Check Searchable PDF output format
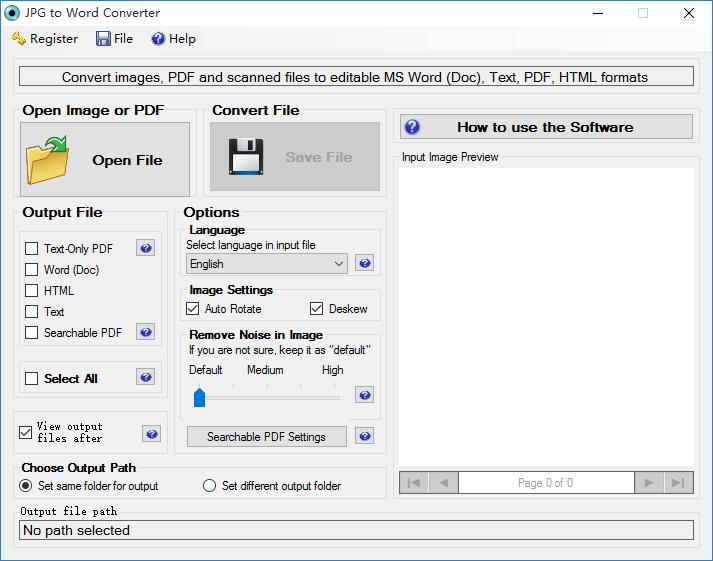 (31, 332)
